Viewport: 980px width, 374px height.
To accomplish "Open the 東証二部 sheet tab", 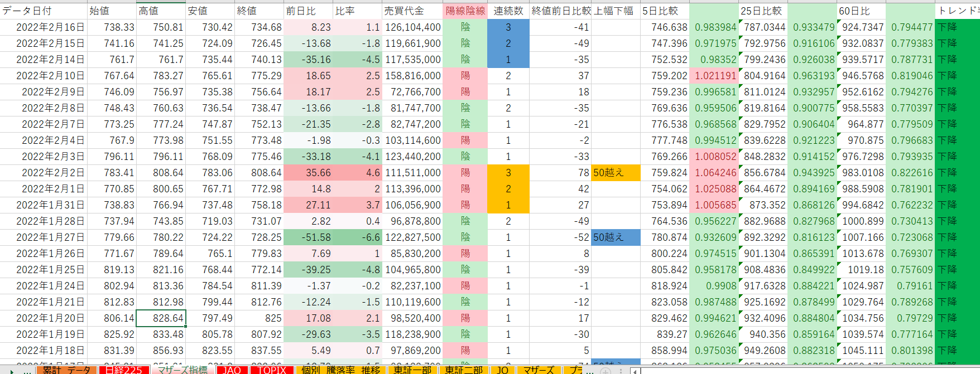I will pyautogui.click(x=464, y=370).
